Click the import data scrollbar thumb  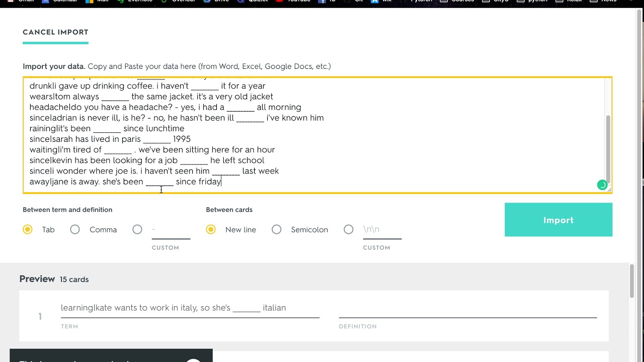[608, 149]
